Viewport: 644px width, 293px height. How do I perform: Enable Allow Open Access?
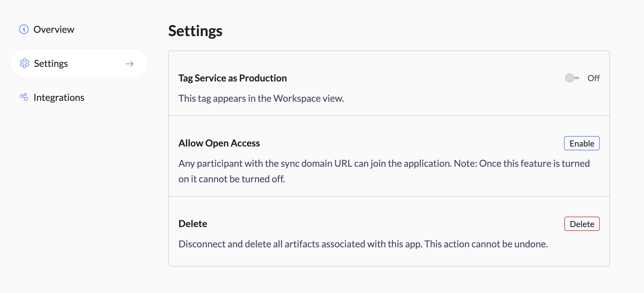(581, 143)
